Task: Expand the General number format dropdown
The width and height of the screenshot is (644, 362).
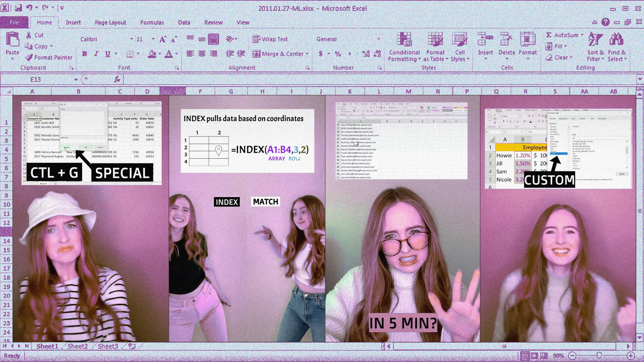Action: point(379,39)
